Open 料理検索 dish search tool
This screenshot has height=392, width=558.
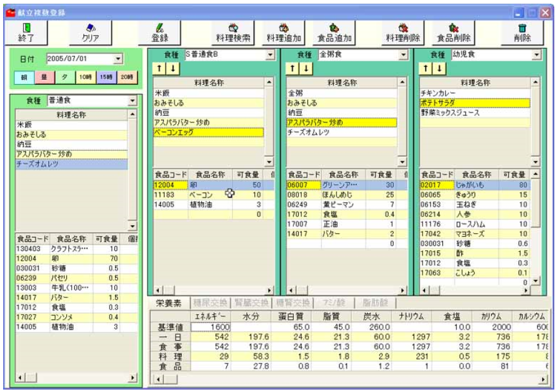click(233, 28)
